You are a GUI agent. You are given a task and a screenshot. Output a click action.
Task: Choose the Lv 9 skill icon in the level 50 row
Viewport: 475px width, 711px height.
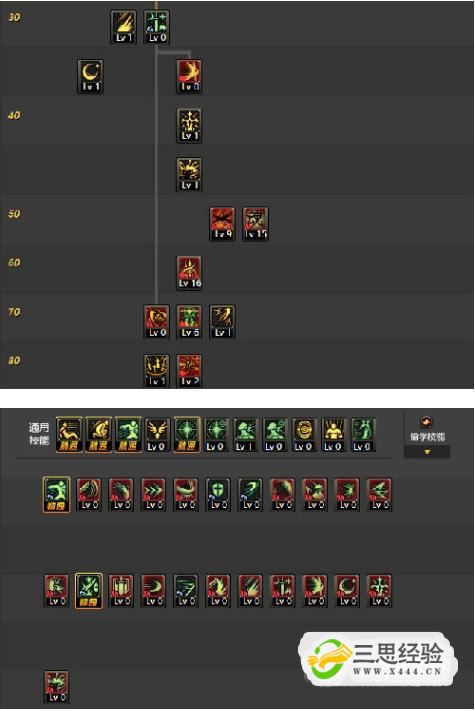[x=223, y=224]
